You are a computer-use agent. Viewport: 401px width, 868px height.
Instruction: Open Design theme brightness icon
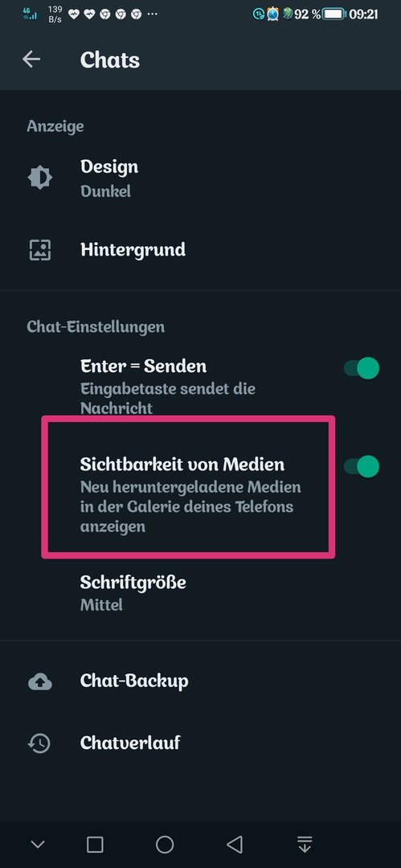(x=40, y=178)
